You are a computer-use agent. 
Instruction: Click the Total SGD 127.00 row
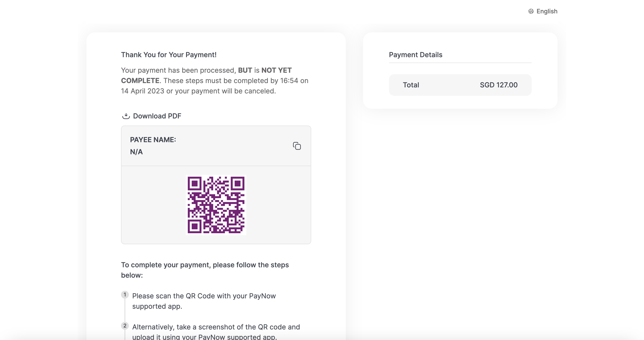coord(460,85)
